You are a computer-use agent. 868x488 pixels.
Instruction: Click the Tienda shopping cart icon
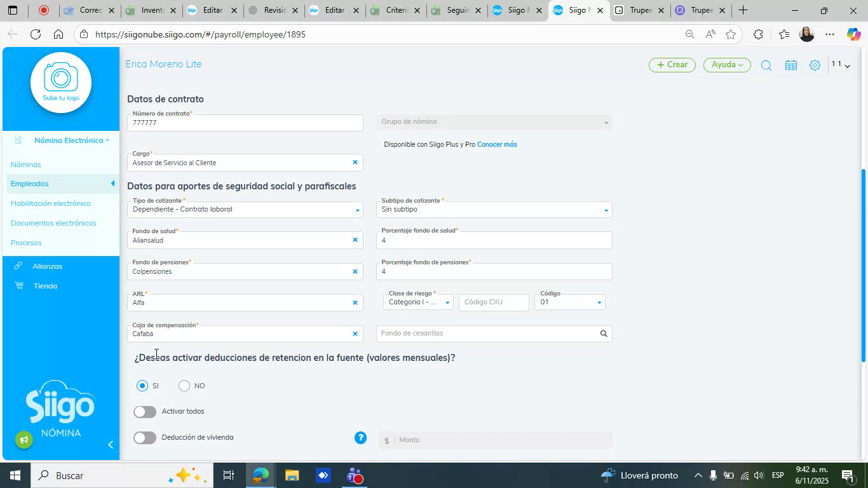pos(19,286)
